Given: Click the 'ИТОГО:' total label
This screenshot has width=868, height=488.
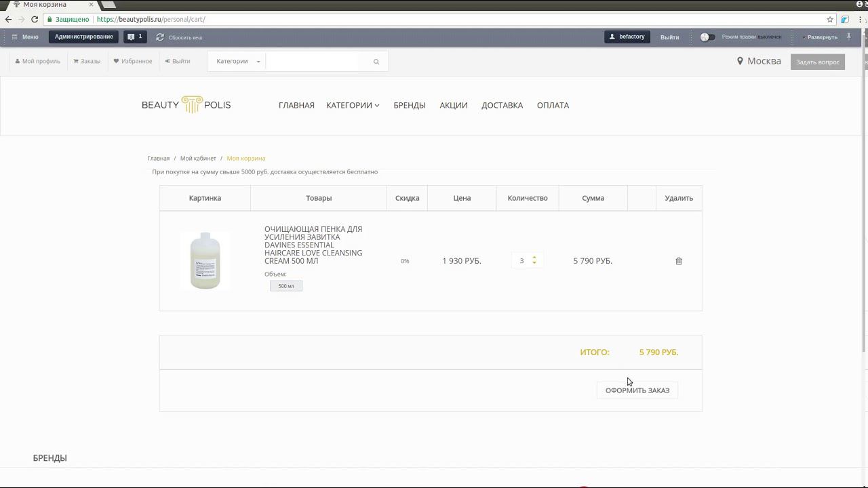Looking at the screenshot, I should tap(595, 352).
